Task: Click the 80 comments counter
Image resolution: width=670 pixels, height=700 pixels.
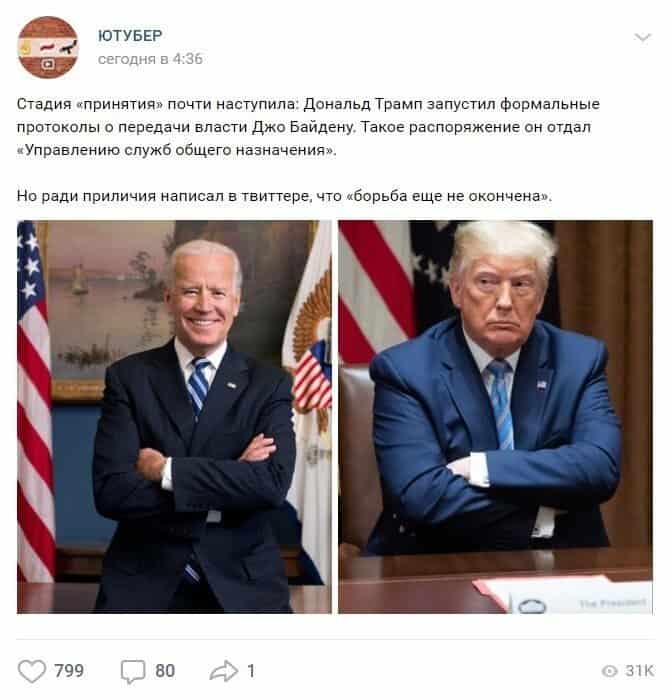Action: click(165, 671)
